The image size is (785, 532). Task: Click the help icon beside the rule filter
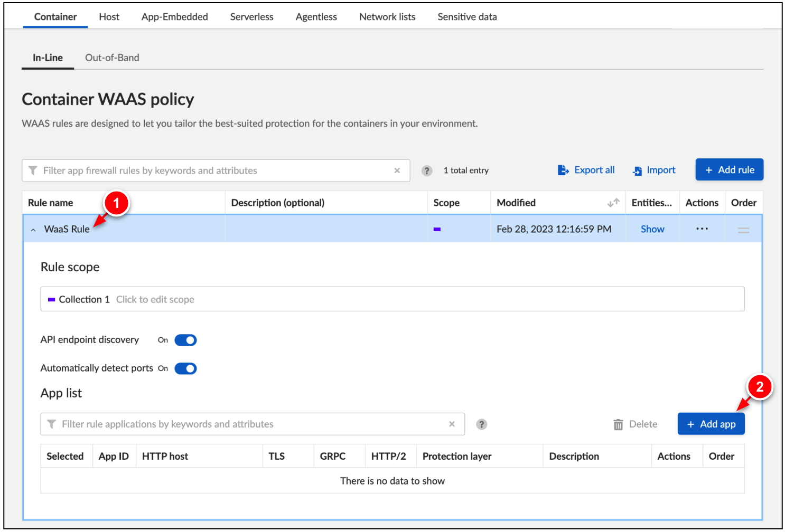coord(427,170)
